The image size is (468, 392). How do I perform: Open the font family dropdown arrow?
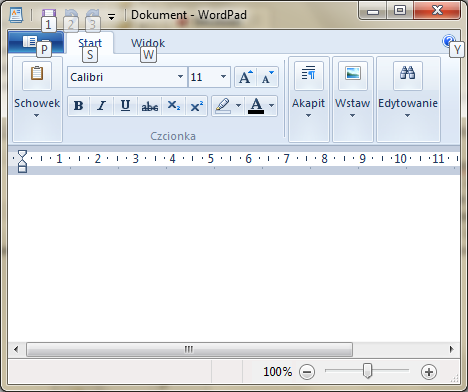180,77
